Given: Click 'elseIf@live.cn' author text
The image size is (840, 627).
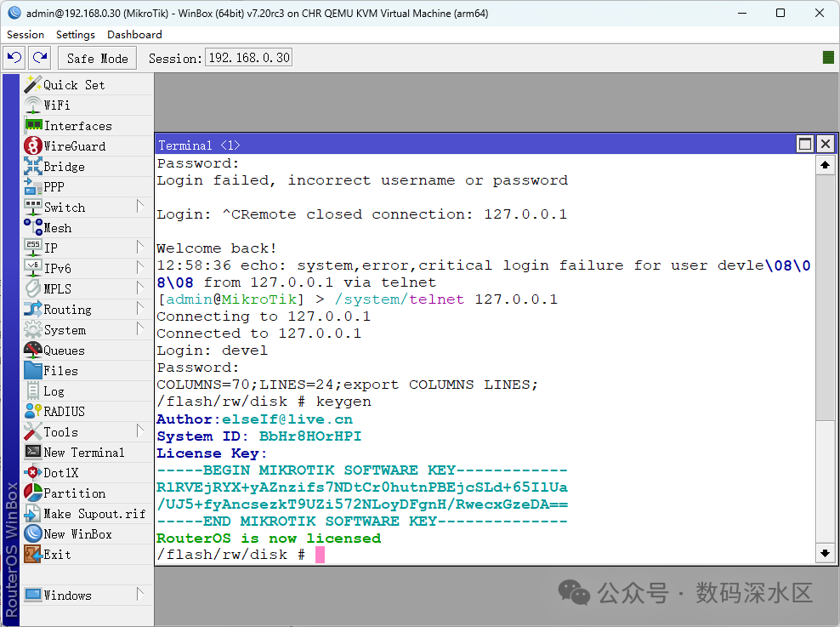Looking at the screenshot, I should click(287, 419).
